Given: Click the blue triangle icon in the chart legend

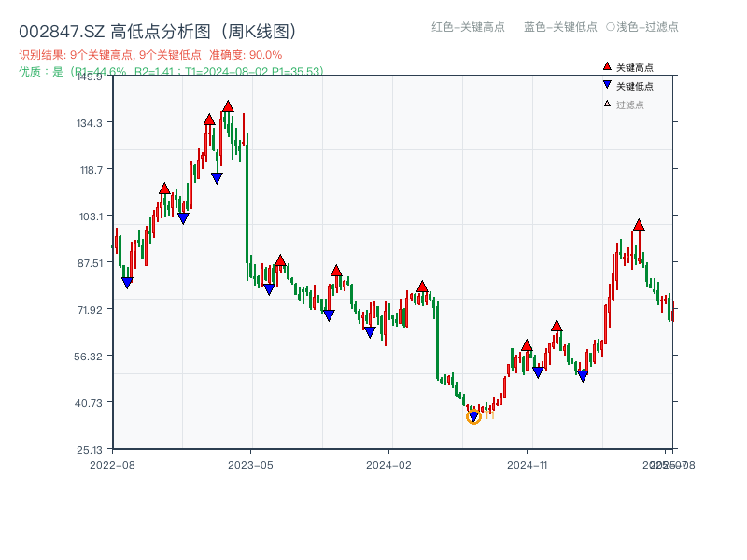Looking at the screenshot, I should [x=607, y=85].
